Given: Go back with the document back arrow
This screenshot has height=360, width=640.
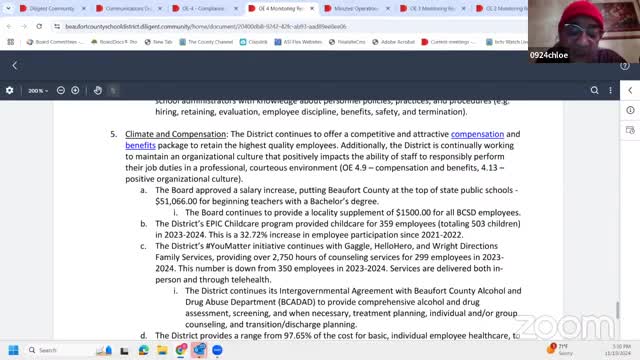Looking at the screenshot, I should (15, 65).
